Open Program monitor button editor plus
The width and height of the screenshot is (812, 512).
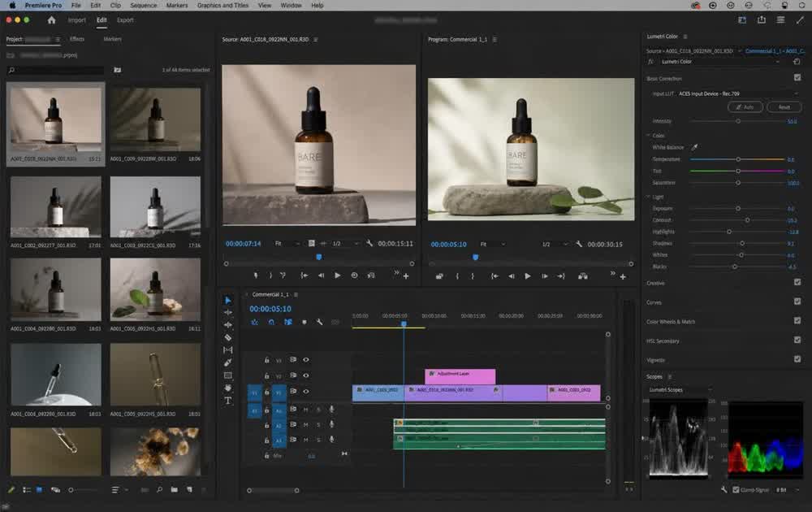click(x=623, y=277)
